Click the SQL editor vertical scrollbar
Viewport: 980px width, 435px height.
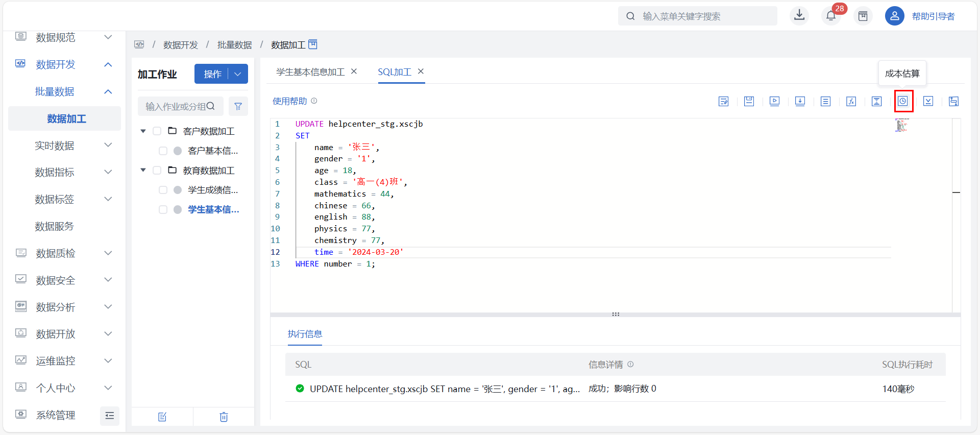[956, 215]
